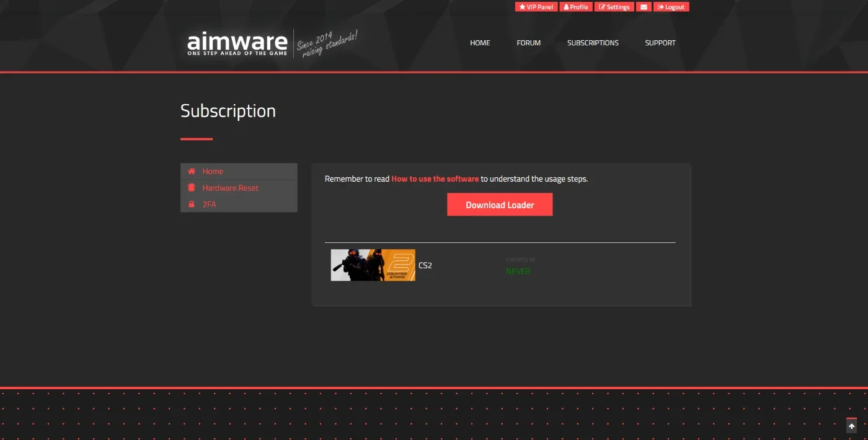Screen dimensions: 868x440
Task: Log out using the Logout button
Action: (x=671, y=7)
